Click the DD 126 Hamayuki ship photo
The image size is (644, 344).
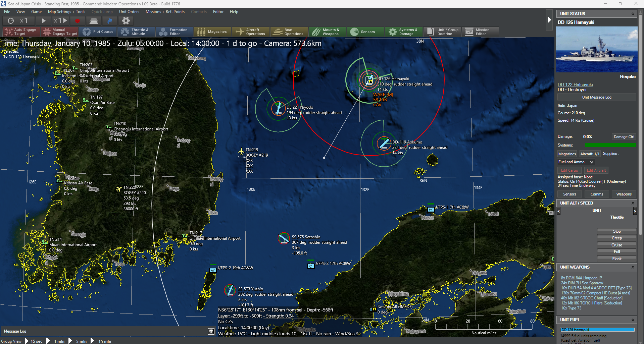(x=597, y=49)
